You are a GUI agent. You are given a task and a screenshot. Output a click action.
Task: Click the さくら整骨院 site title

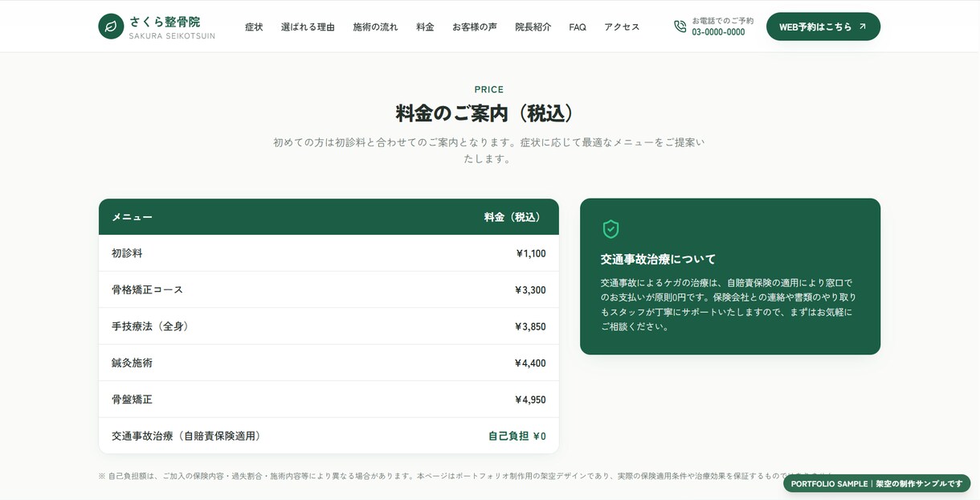click(x=165, y=22)
